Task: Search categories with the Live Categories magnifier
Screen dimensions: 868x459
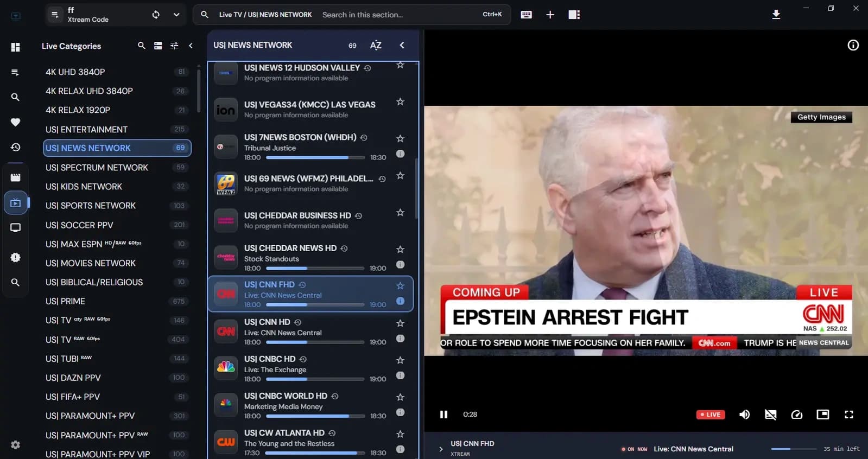Action: (x=142, y=46)
